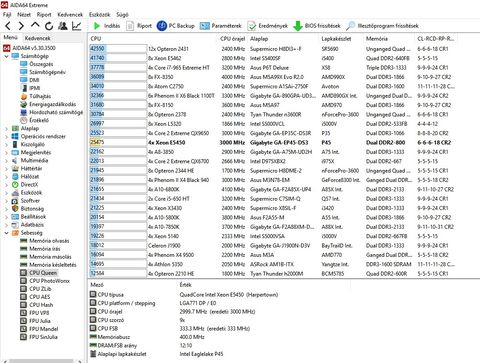
Task: Select Memória késleltetés benchmark
Action: [x=48, y=265]
